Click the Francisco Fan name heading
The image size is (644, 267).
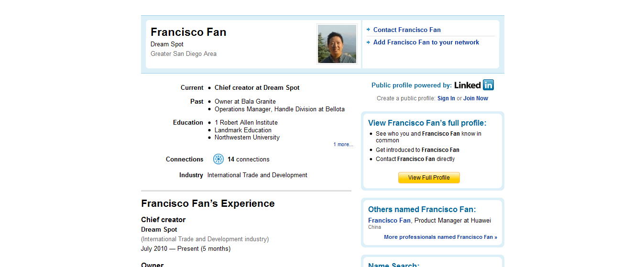188,32
